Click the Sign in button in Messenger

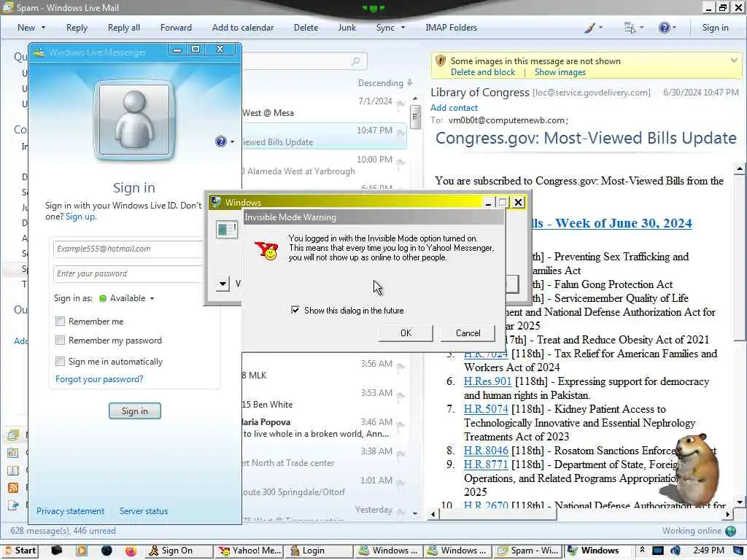[135, 411]
